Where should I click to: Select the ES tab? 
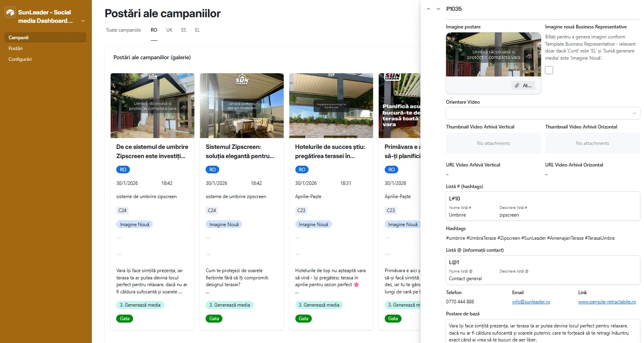point(184,30)
